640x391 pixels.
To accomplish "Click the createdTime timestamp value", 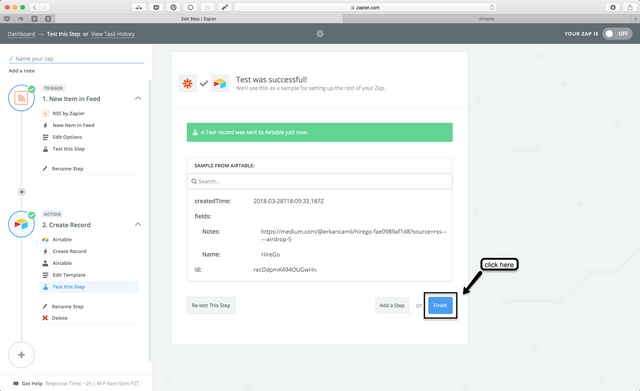I will (x=289, y=201).
